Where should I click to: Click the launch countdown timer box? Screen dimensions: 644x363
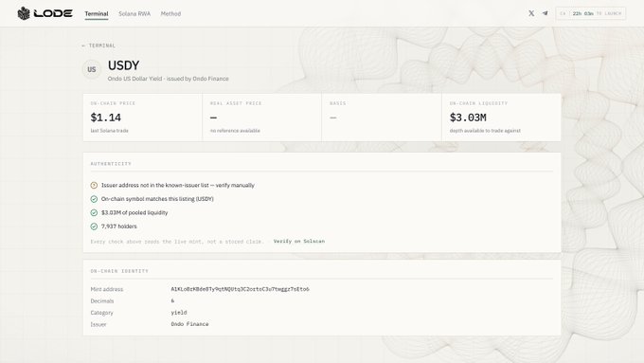(591, 13)
